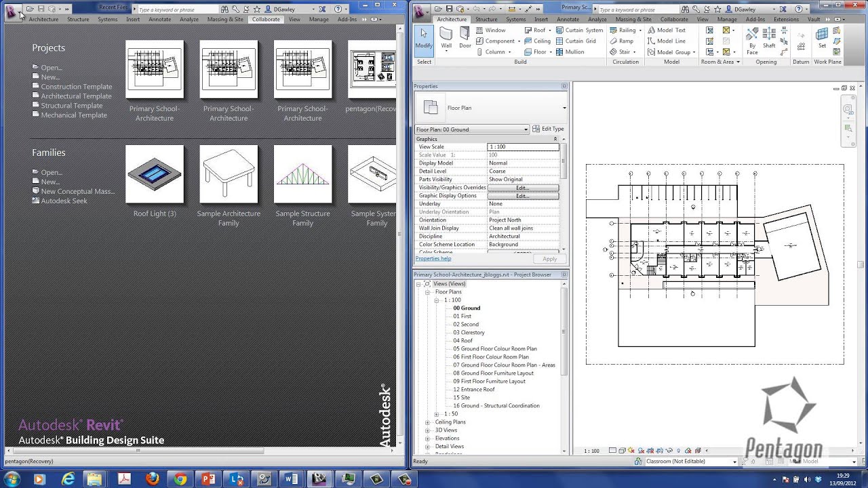Choose the Floor tool
Viewport: 868px width, 488px height.
[535, 52]
